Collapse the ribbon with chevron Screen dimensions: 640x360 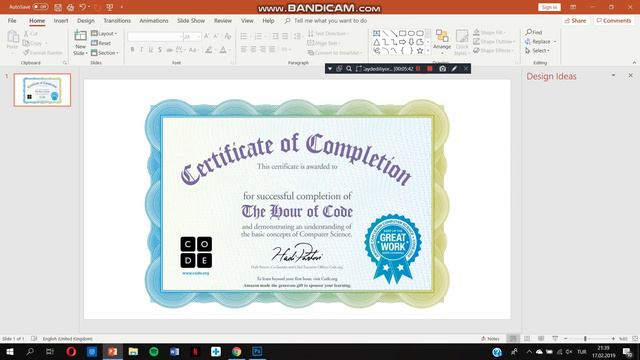coord(634,62)
